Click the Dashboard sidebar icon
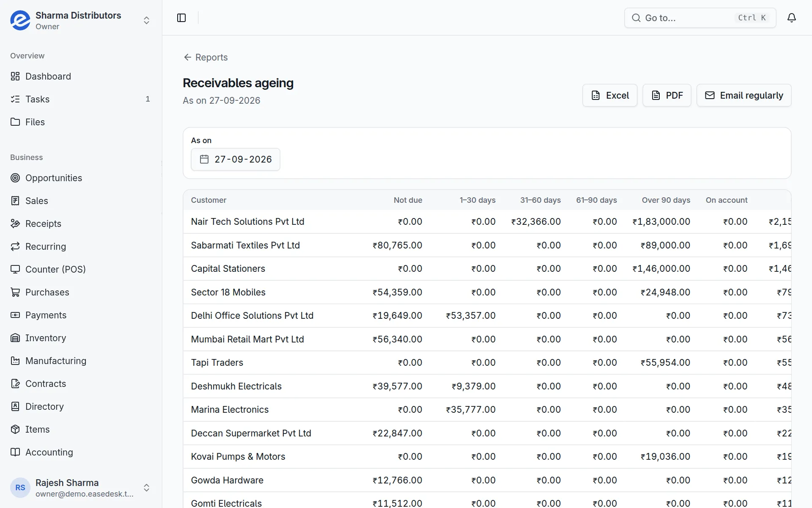The width and height of the screenshot is (812, 508). point(15,76)
